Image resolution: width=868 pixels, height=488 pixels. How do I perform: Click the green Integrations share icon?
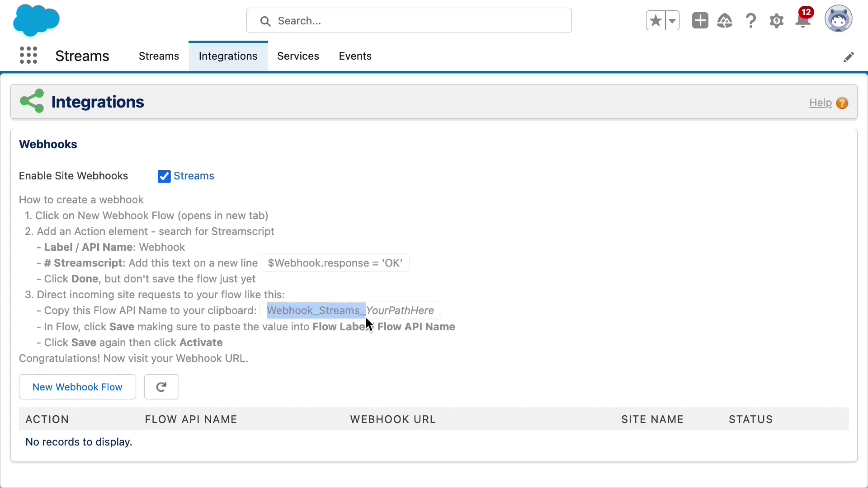32,101
